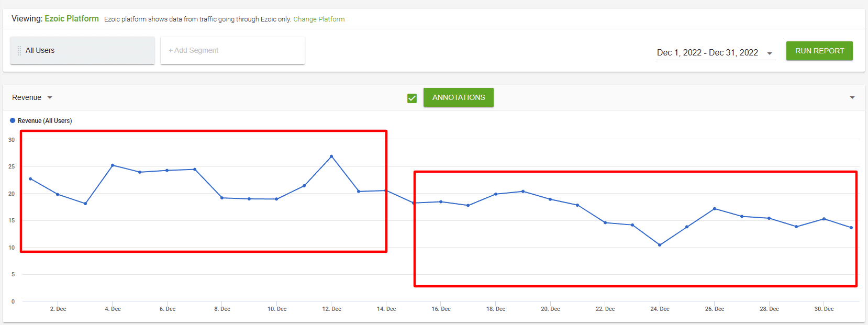The width and height of the screenshot is (868, 325).
Task: Toggle the Revenue (All Users) legend item
Action: 41,120
